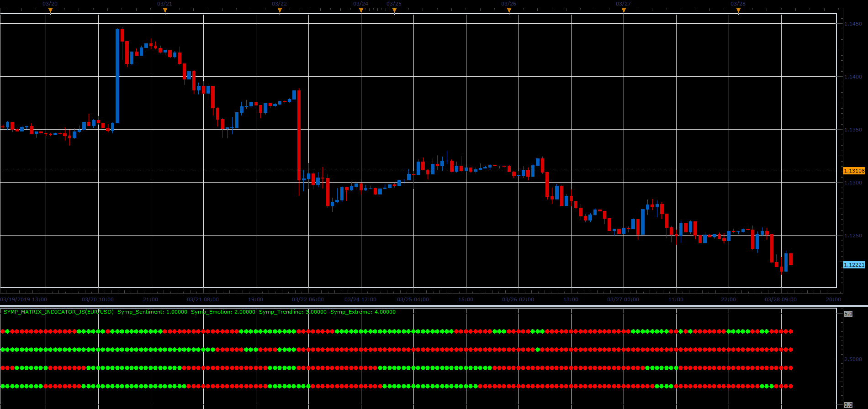This screenshot has width=868, height=409.
Task: Click the 22:00 time axis label
Action: (728, 299)
